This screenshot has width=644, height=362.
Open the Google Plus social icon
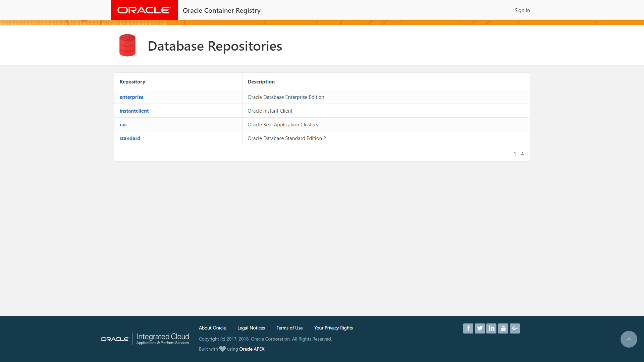tap(515, 328)
